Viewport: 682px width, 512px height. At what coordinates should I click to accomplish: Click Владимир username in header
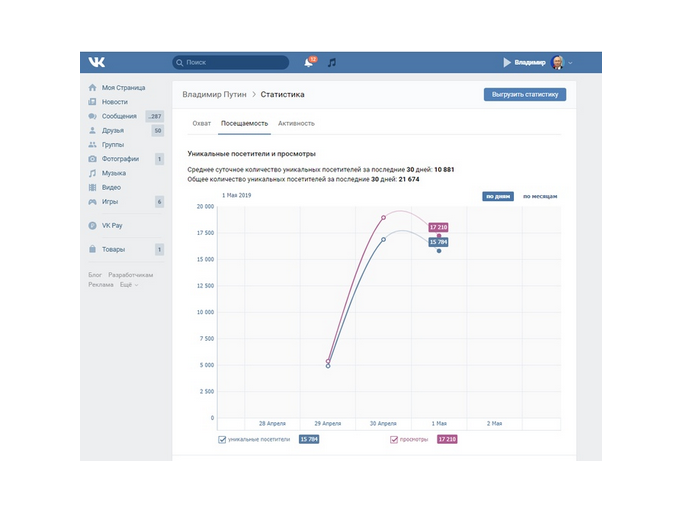coord(530,63)
